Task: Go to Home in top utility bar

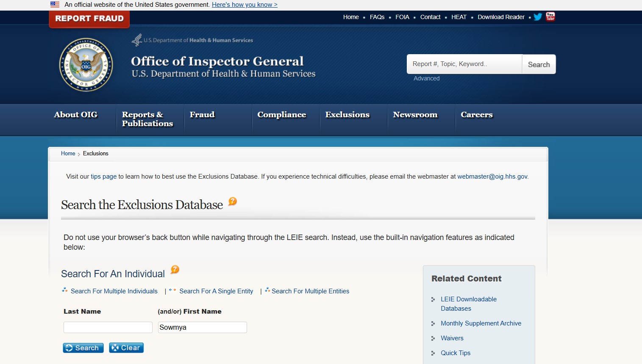Action: (351, 17)
